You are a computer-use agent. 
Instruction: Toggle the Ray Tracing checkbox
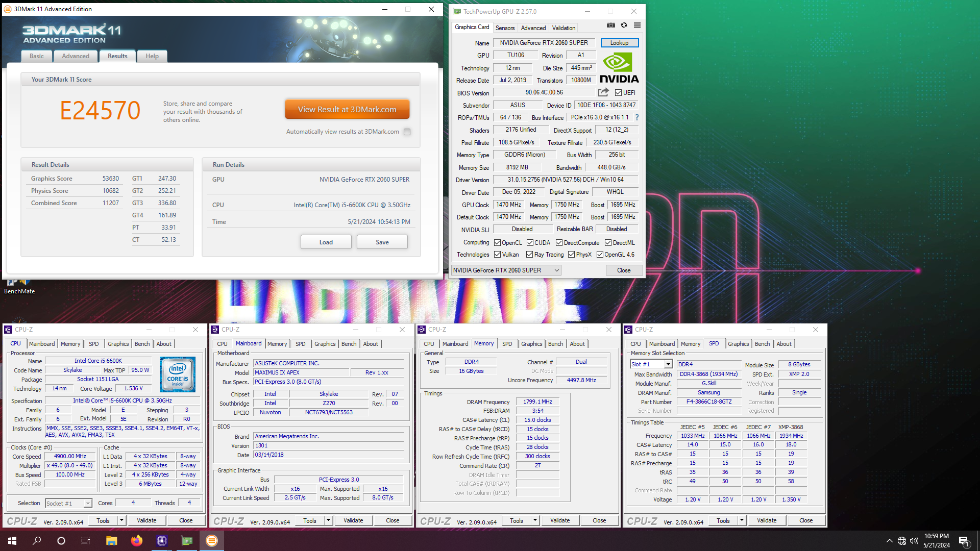[529, 255]
